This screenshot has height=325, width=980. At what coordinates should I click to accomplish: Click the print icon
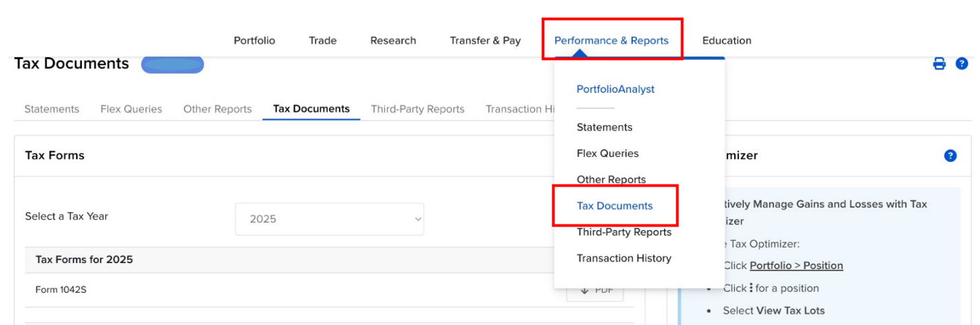coord(939,64)
